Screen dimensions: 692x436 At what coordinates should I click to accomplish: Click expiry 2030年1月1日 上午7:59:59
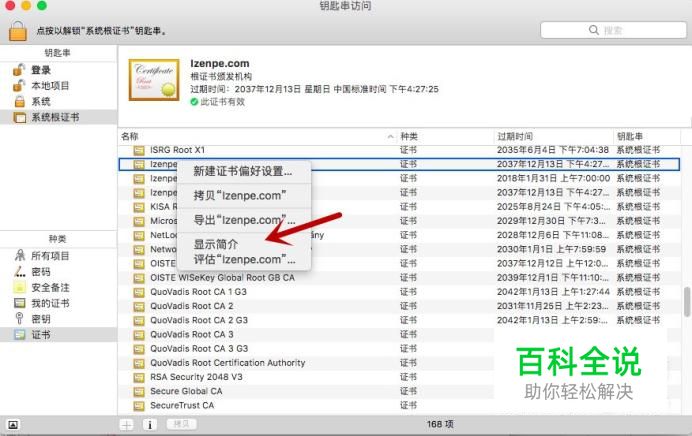tap(551, 249)
